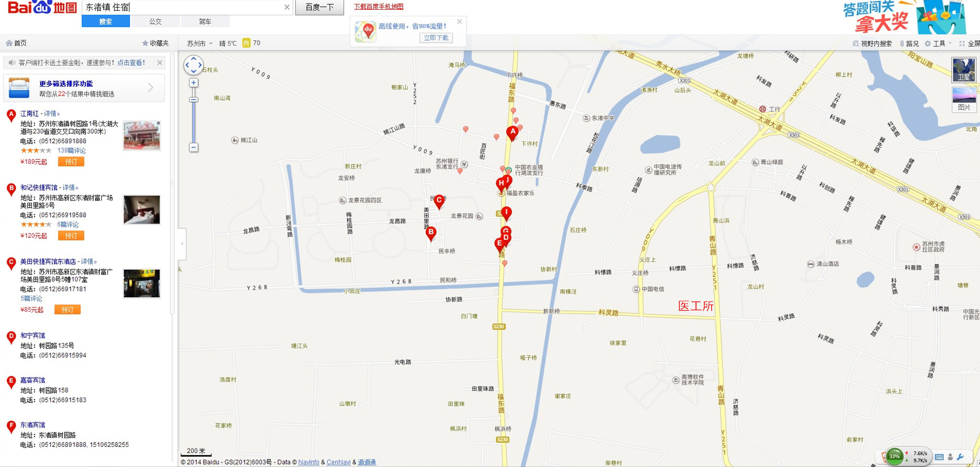Click the zoom level slider handle

click(x=194, y=100)
